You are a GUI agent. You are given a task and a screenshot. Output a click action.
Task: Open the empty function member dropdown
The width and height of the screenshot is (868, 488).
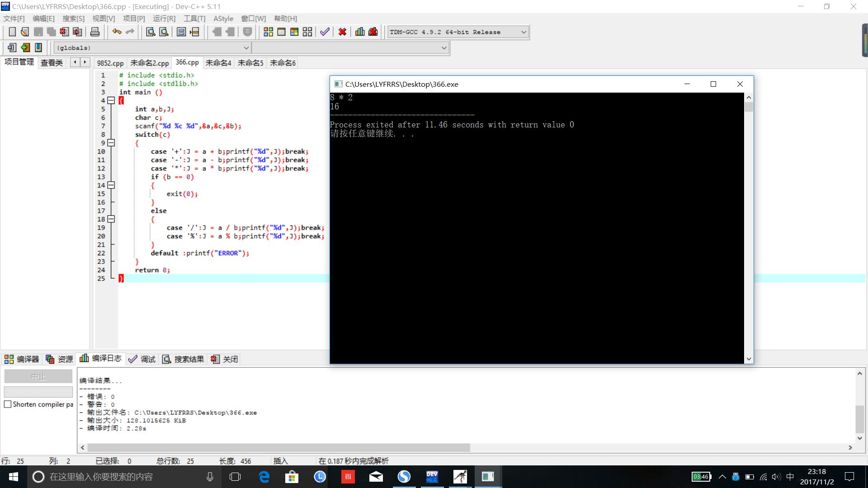[350, 48]
